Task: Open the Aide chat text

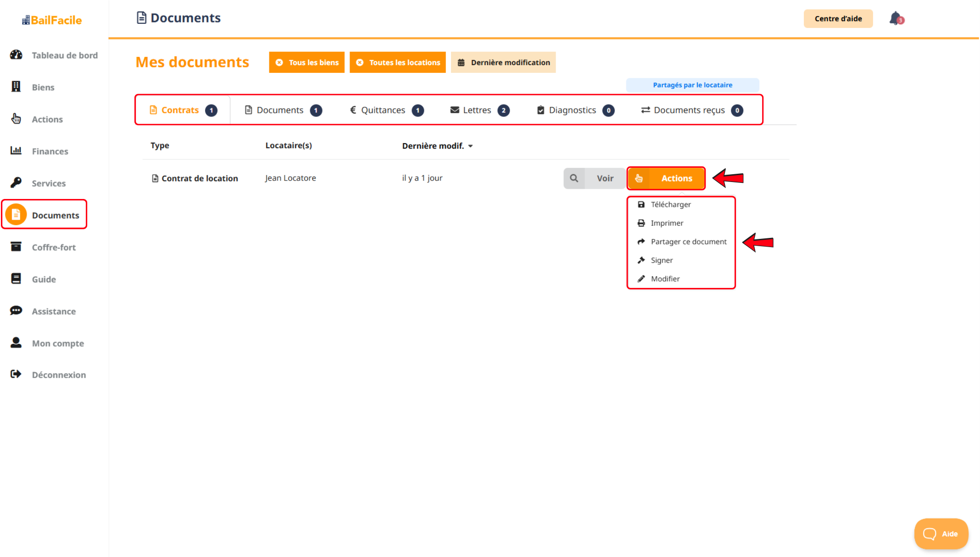Action: click(950, 534)
